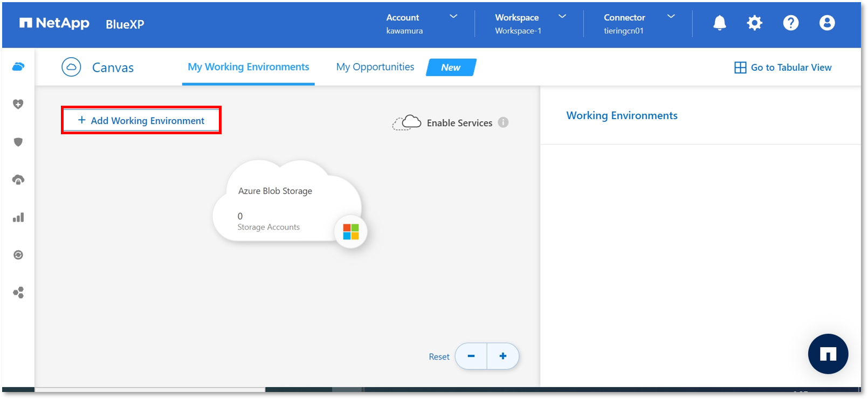Open the NetApp chat bubble button
The image size is (868, 399).
(828, 354)
